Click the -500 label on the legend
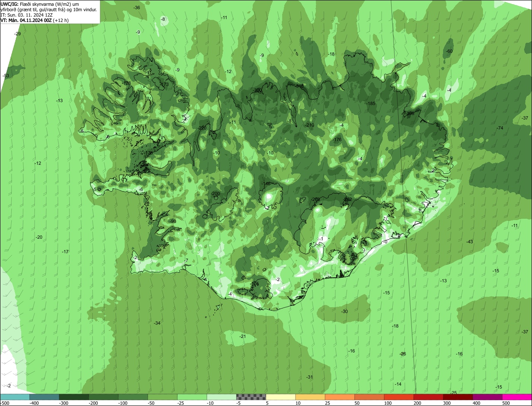The width and height of the screenshot is (532, 406). point(5,403)
